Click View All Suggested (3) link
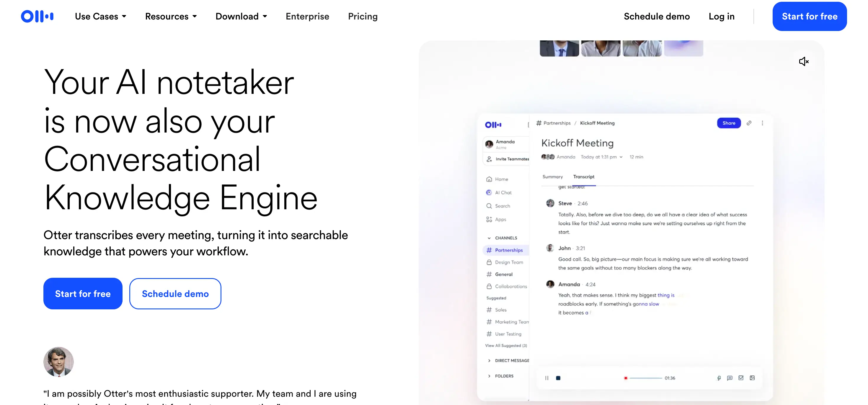 click(x=506, y=346)
